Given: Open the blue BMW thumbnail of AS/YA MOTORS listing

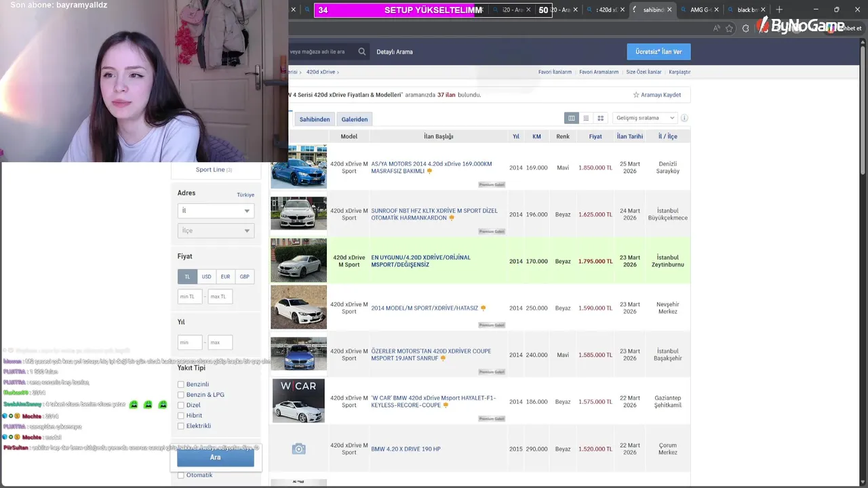Looking at the screenshot, I should tap(298, 167).
